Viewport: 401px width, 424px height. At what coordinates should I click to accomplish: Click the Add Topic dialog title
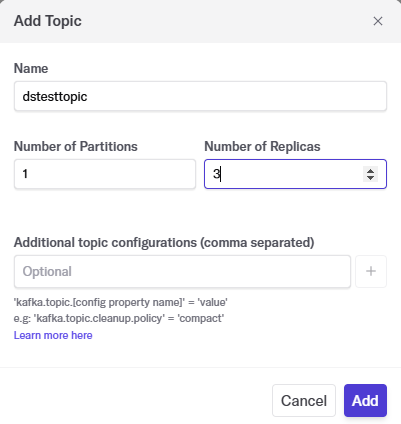point(48,21)
